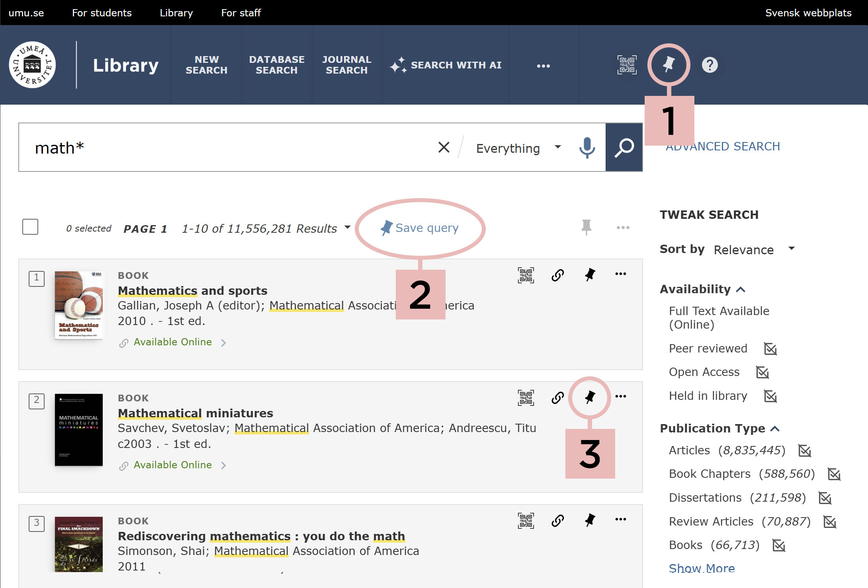The height and width of the screenshot is (588, 868).
Task: Copy permalink for Rediscovering mathematics
Action: coord(557,520)
